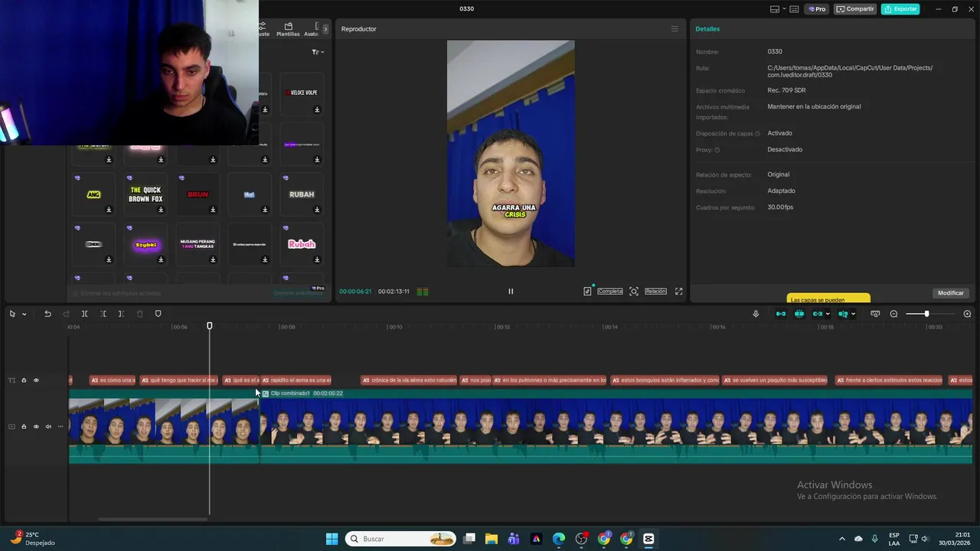Select subtitle clip 'crónica de la vía aérea'
The image size is (980, 551).
pyautogui.click(x=409, y=380)
